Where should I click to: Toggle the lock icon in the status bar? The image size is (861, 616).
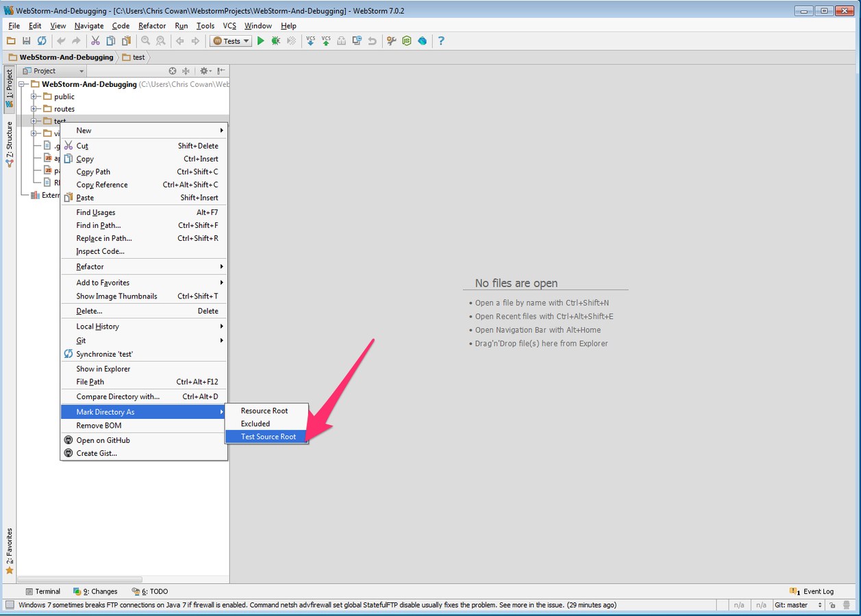pos(831,605)
